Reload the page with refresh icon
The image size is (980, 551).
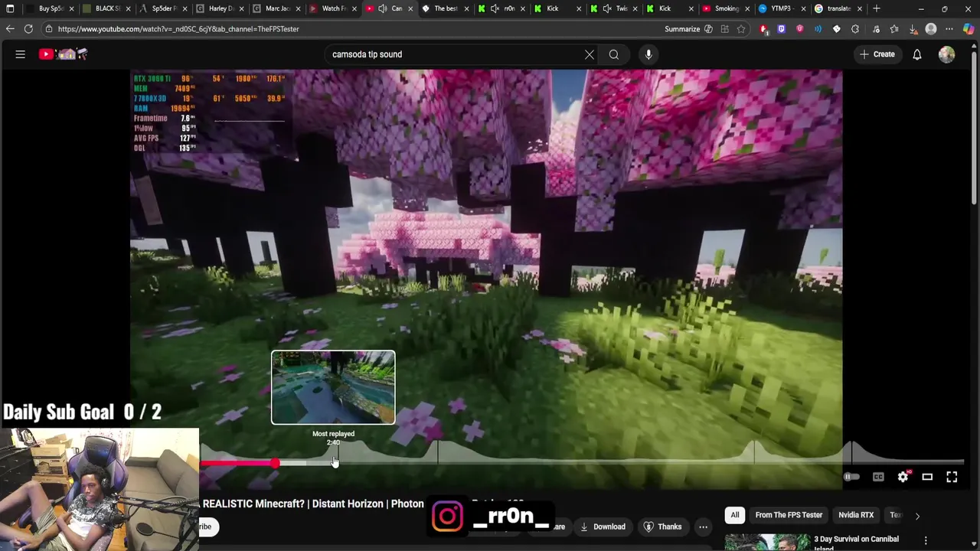28,29
